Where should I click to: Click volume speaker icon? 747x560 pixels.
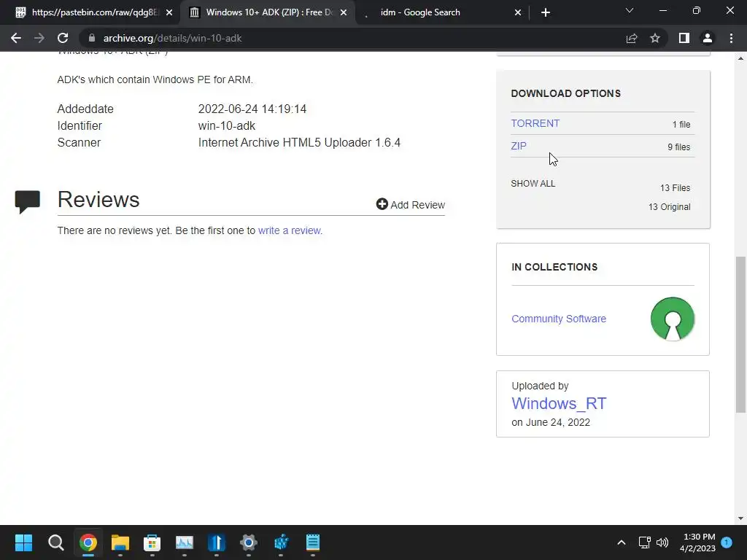click(662, 542)
